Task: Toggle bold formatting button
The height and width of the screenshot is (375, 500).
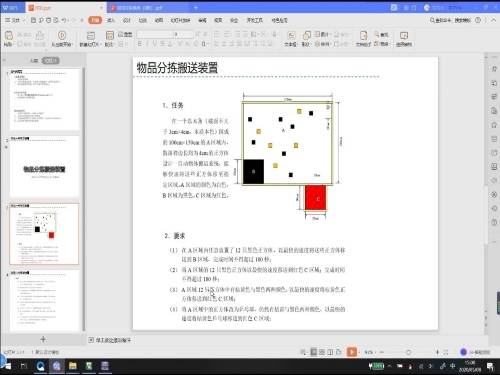Action: coord(140,44)
